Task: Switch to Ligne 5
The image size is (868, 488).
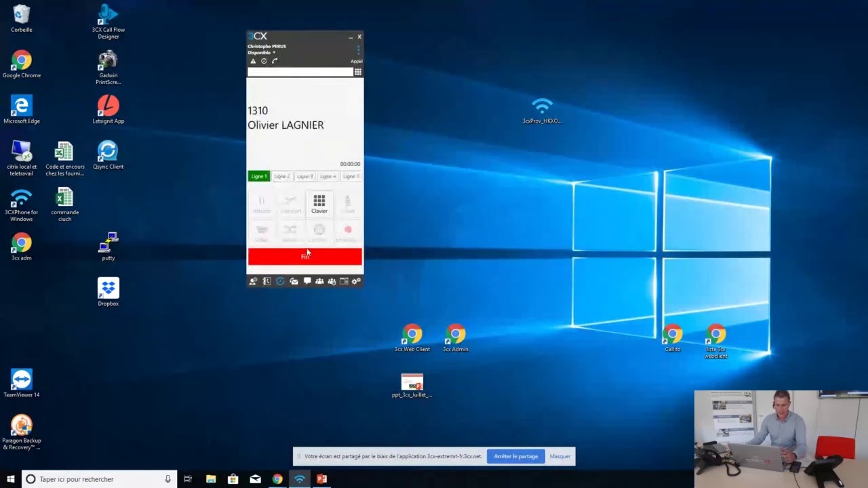Action: 351,176
